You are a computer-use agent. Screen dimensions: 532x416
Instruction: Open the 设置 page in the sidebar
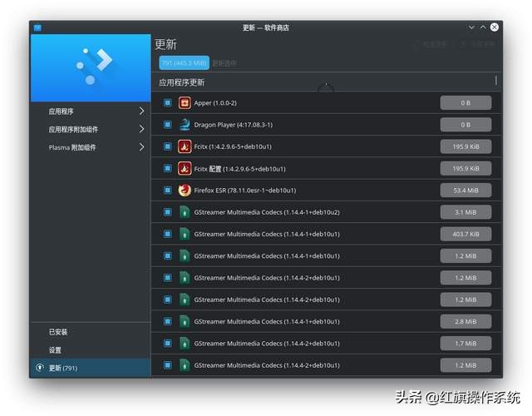(x=91, y=349)
